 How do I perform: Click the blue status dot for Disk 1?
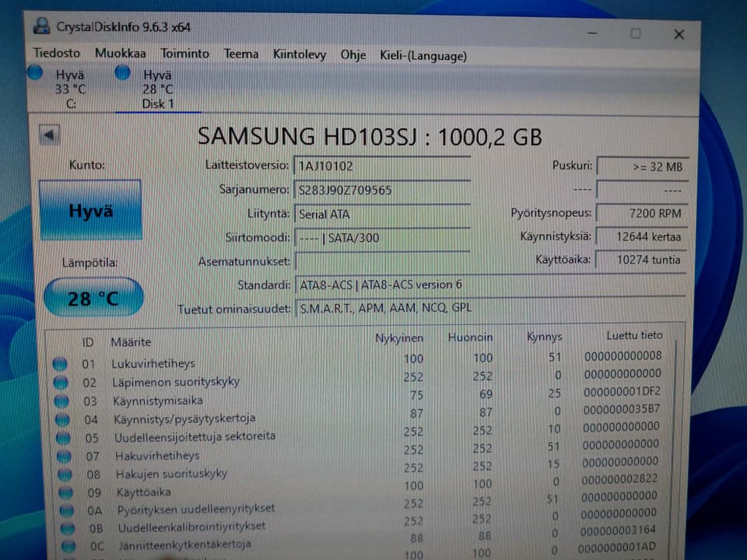123,72
